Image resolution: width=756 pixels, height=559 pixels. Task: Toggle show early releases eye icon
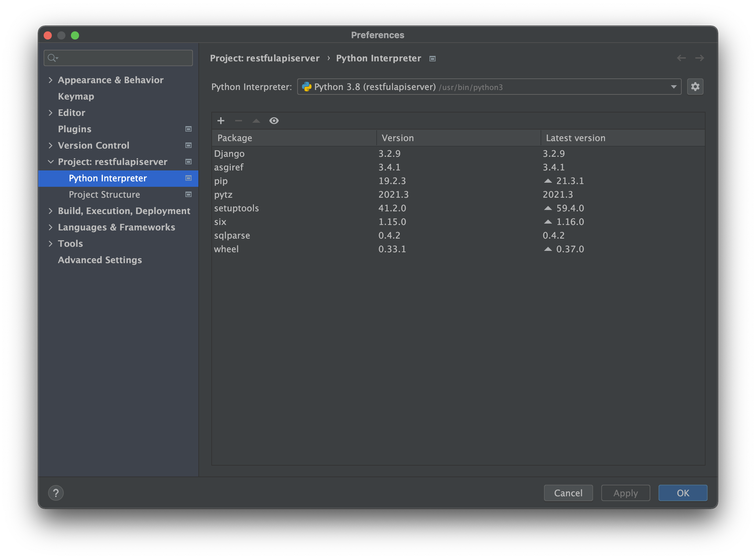pos(274,121)
